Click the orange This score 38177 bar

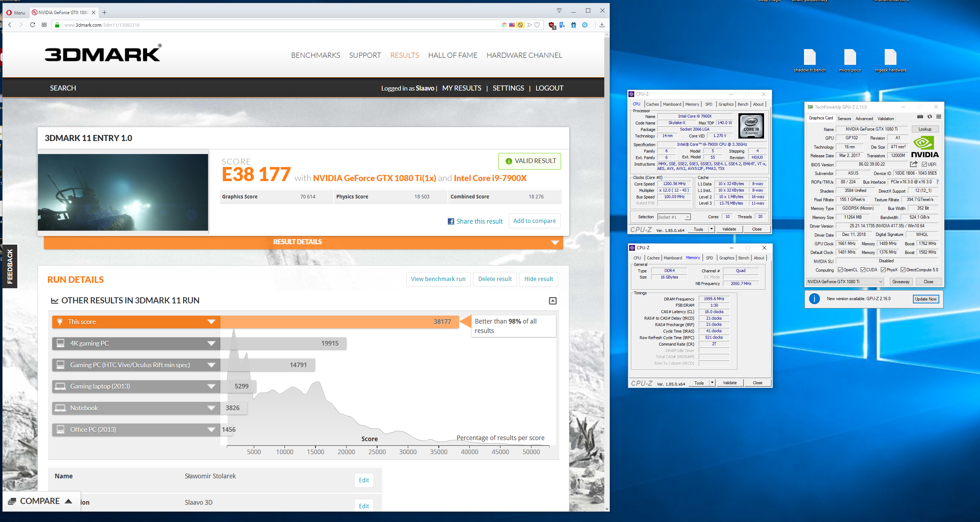[x=339, y=322]
